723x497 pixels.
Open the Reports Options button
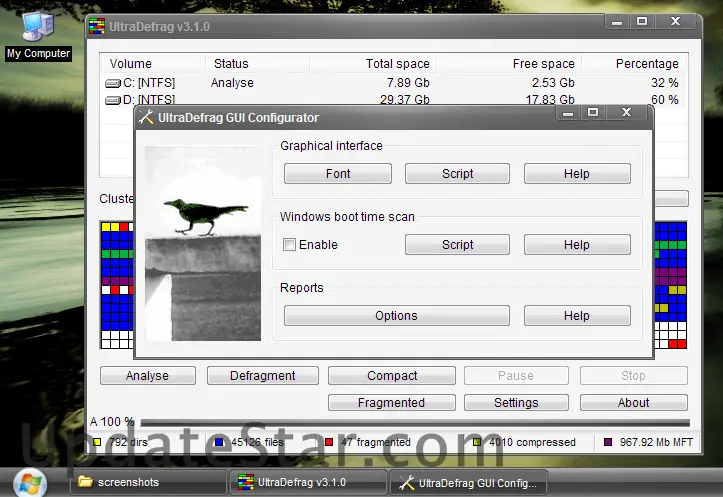(396, 316)
